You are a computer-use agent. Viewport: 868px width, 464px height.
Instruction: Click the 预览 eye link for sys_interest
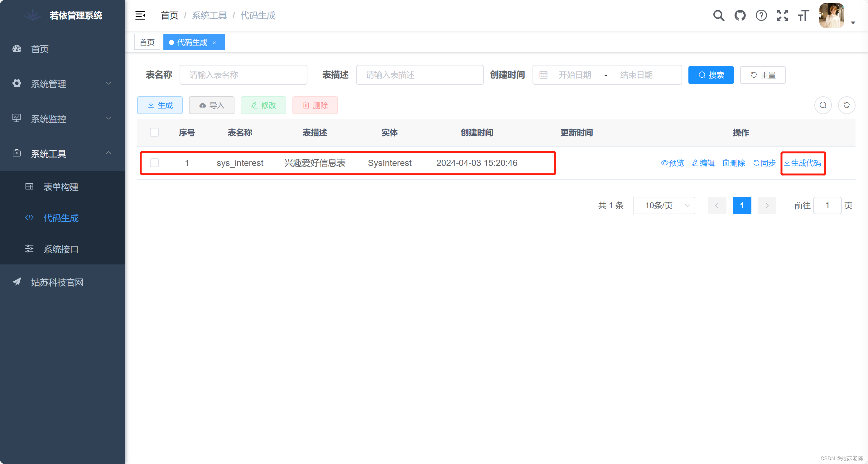pyautogui.click(x=673, y=163)
